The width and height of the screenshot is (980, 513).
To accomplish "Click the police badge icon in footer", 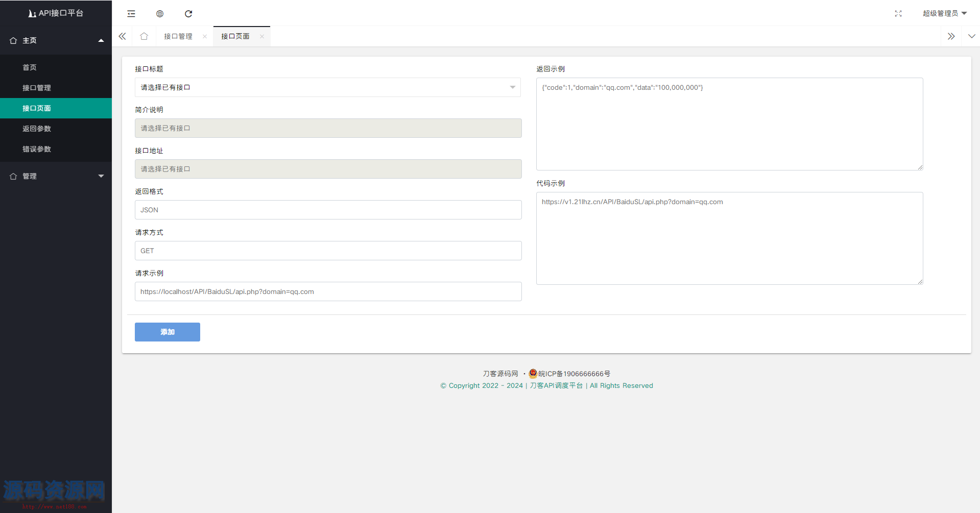I will (x=533, y=373).
